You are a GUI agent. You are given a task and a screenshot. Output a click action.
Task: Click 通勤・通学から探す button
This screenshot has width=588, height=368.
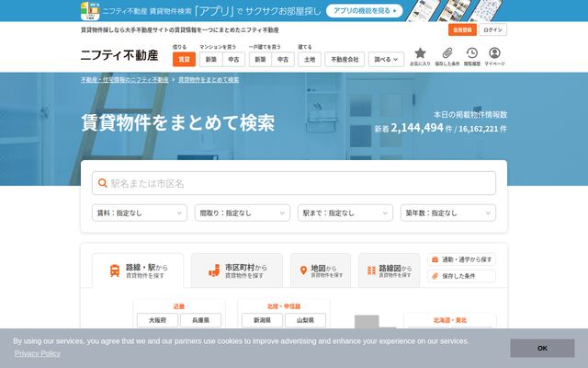coord(461,259)
